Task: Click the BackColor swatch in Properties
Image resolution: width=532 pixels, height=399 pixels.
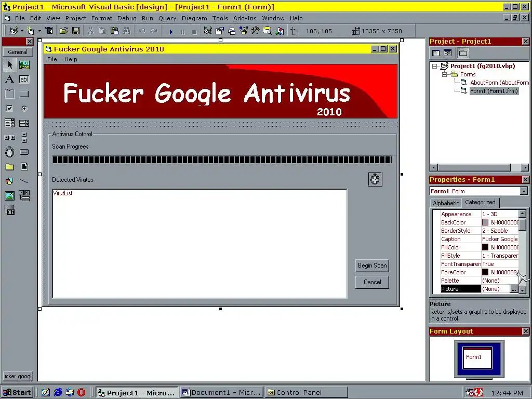Action: [485, 222]
